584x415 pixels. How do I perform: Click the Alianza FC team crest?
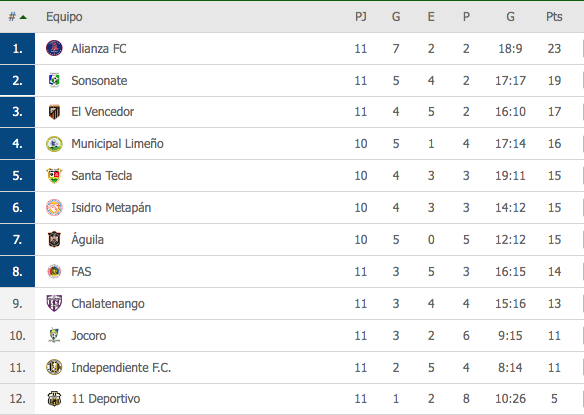coord(54,48)
